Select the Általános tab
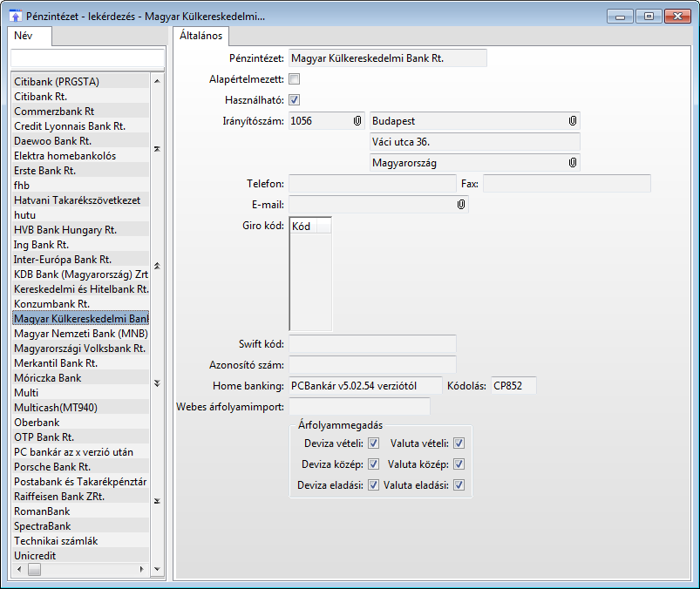700x589 pixels. [x=199, y=37]
